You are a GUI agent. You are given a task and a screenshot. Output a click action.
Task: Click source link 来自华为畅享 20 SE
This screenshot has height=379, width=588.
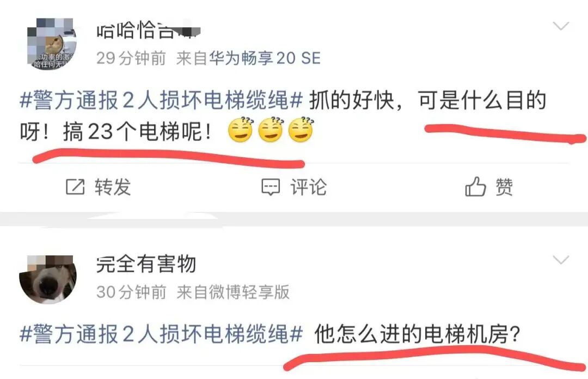[x=248, y=58]
